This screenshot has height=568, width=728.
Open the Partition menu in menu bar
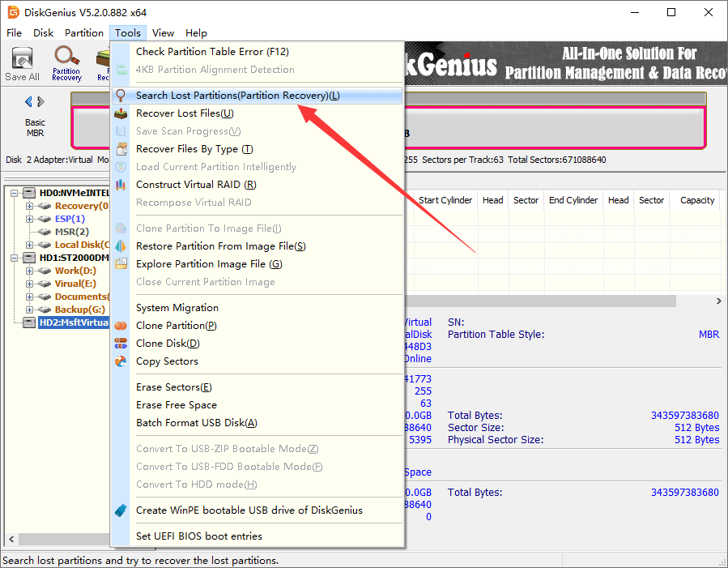tap(84, 33)
